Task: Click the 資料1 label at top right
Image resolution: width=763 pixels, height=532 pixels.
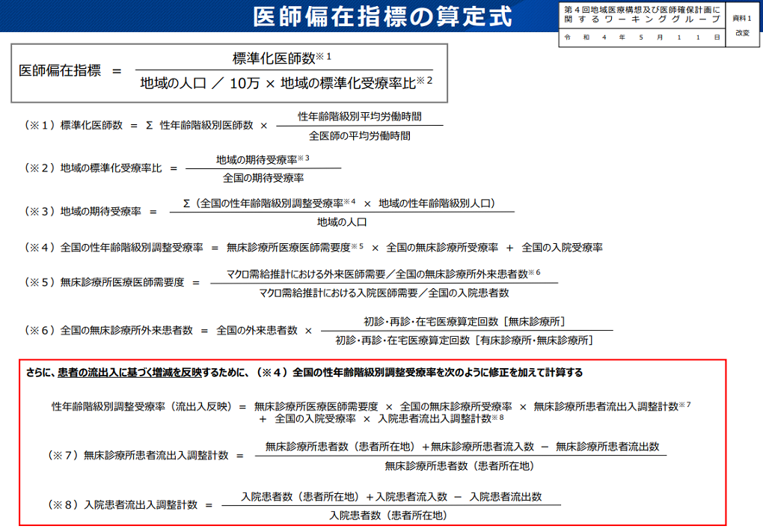Action: (742, 18)
